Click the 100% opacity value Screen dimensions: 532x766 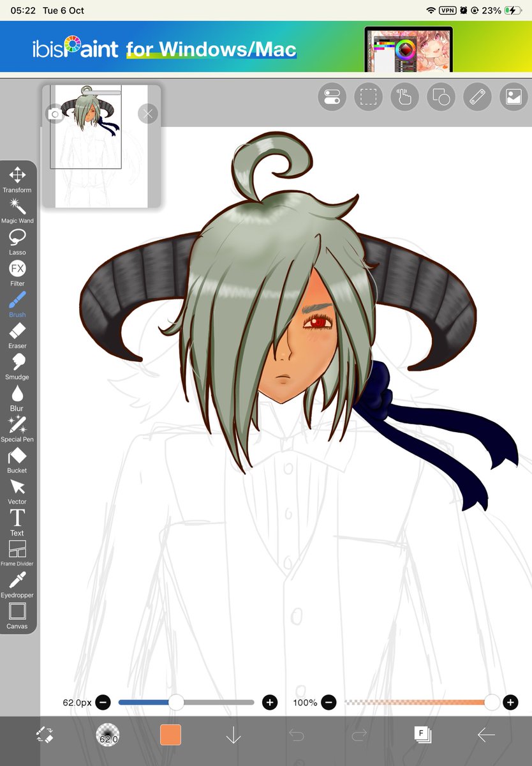[305, 703]
